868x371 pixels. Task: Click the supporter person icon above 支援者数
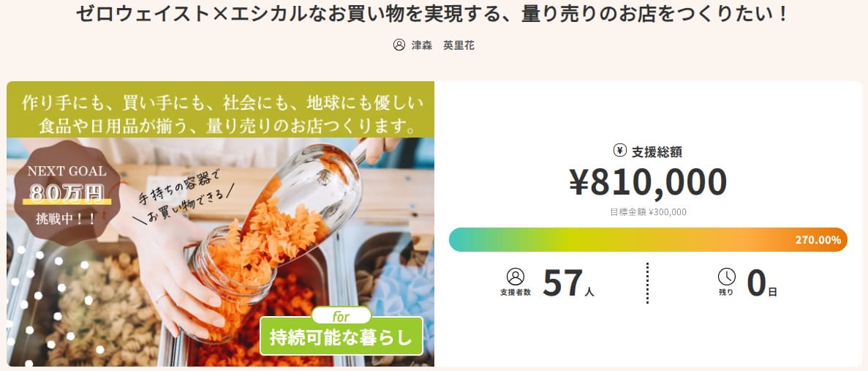(x=516, y=277)
